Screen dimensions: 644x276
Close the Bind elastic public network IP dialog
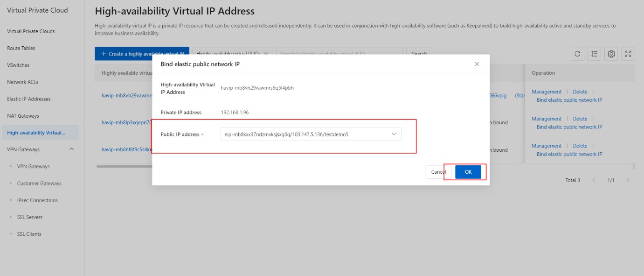click(477, 64)
